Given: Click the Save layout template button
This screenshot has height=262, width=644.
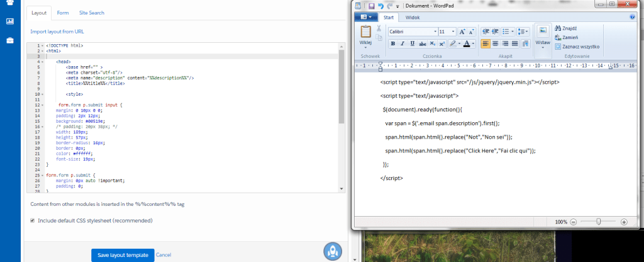Looking at the screenshot, I should click(123, 255).
